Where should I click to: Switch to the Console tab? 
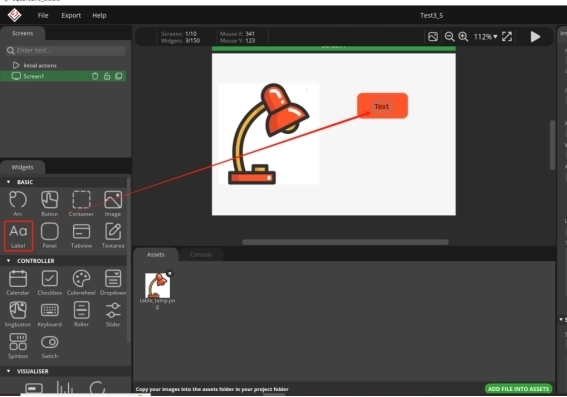click(x=201, y=255)
